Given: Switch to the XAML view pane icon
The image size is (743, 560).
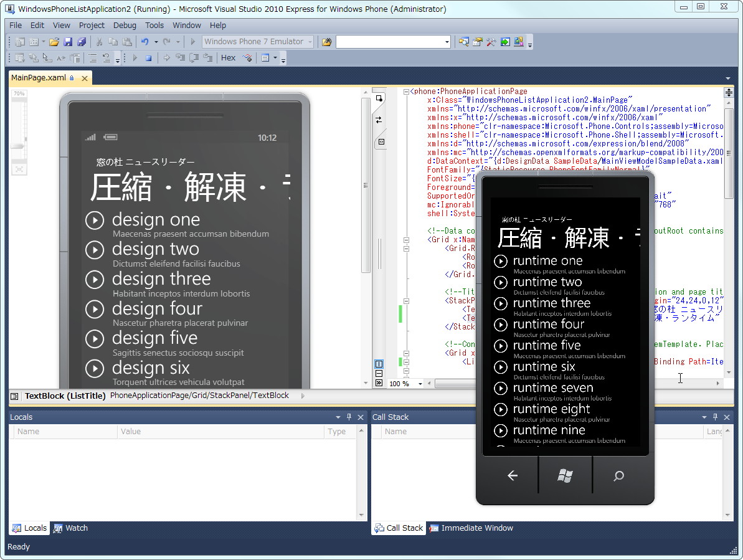Looking at the screenshot, I should coord(381,141).
